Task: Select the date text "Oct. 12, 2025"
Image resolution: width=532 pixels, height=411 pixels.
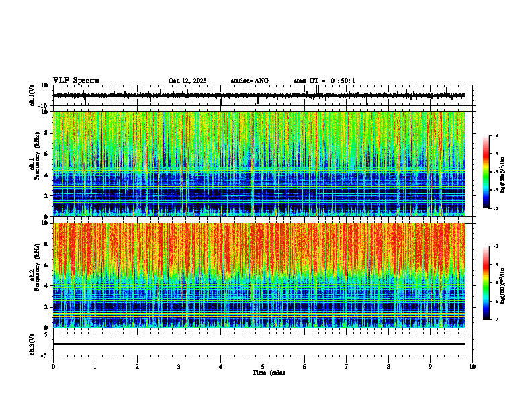Action: [187, 81]
